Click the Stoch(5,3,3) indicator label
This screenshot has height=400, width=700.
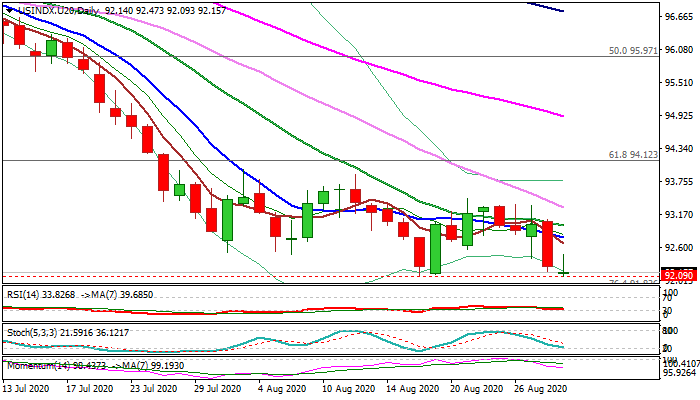[29, 331]
